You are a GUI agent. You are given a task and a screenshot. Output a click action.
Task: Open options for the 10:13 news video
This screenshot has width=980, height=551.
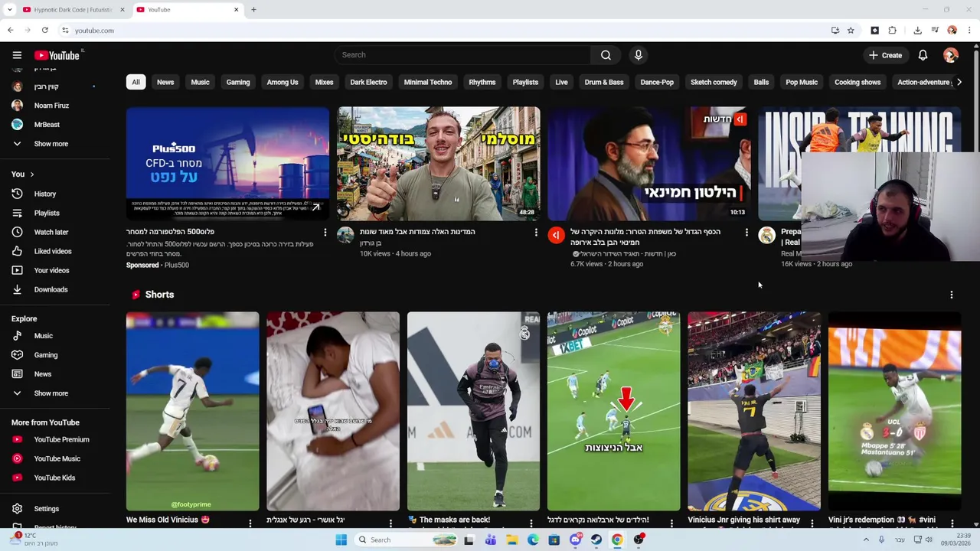click(746, 233)
